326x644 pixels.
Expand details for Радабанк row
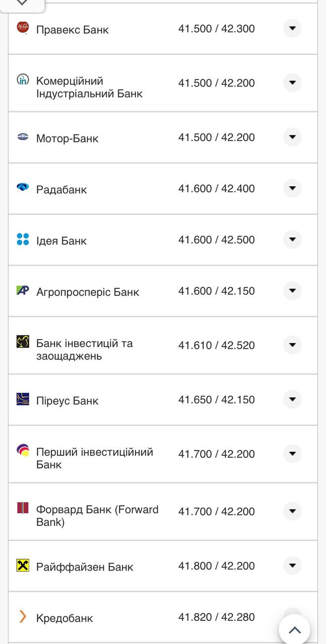292,188
